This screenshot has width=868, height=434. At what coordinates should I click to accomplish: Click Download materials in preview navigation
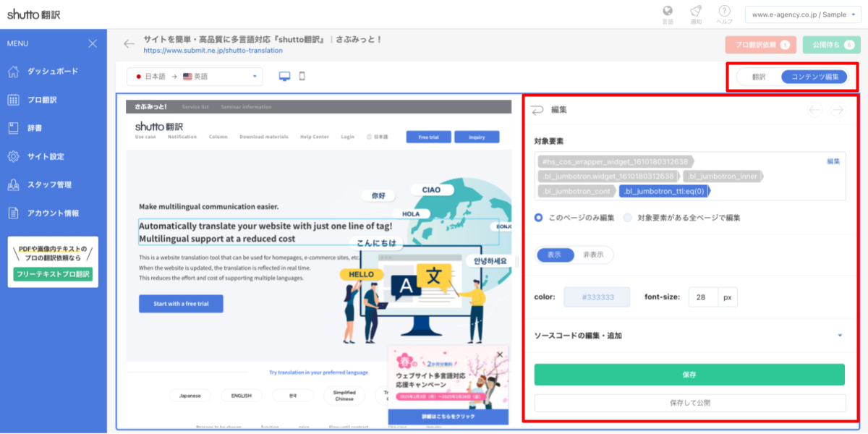(263, 137)
